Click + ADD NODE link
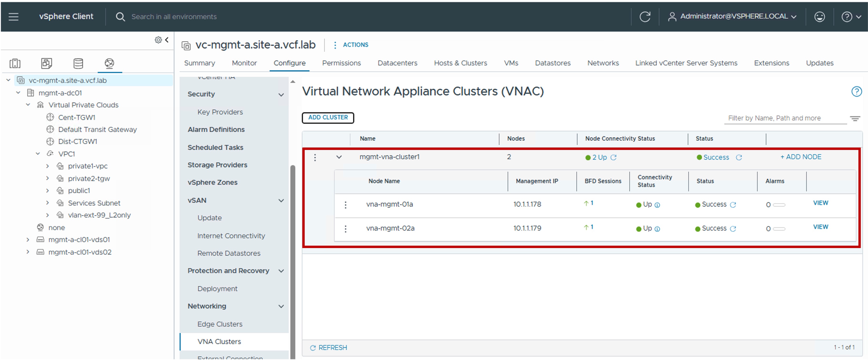Viewport: 868px width, 360px height. click(x=801, y=157)
